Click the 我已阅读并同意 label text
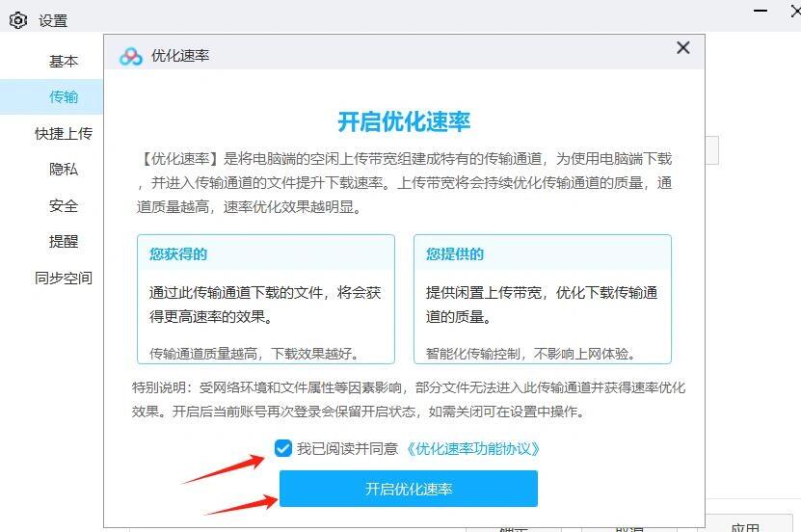The width and height of the screenshot is (801, 532). point(347,449)
